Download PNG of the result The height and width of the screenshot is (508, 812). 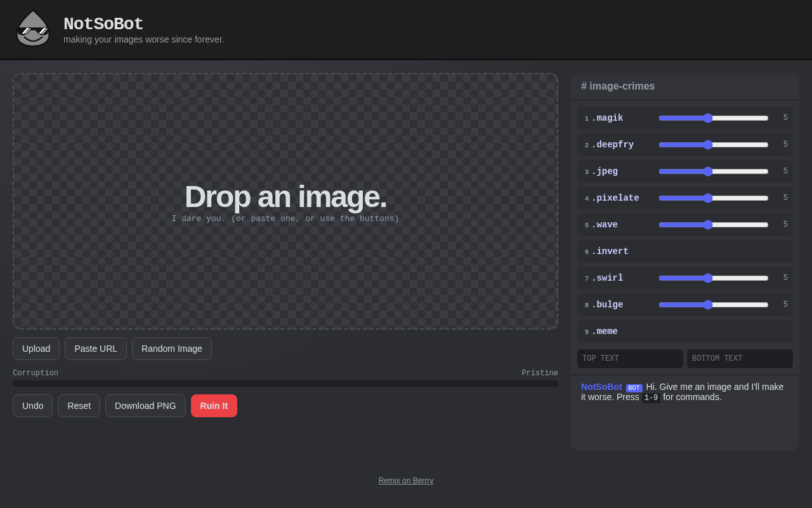click(145, 406)
